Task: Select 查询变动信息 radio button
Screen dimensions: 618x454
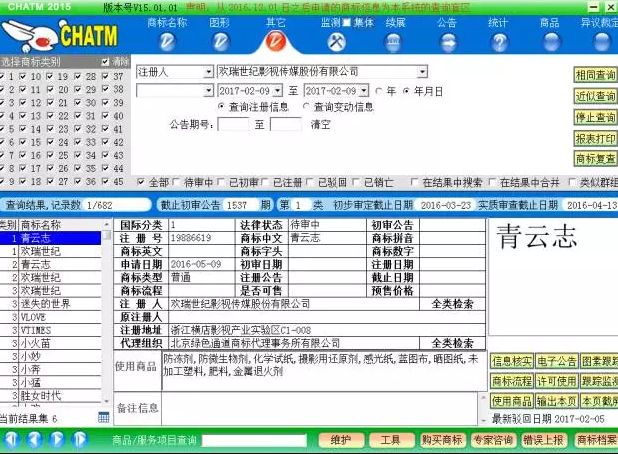Action: tap(306, 106)
